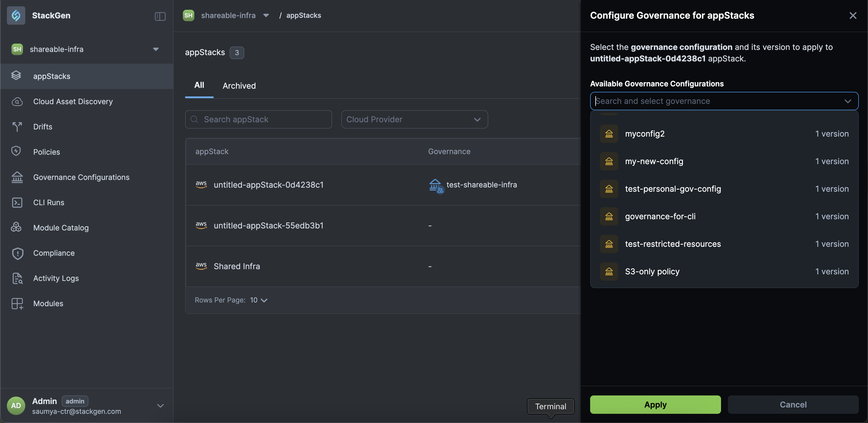The height and width of the screenshot is (423, 868).
Task: Click the my-new-config governance icon
Action: [609, 161]
